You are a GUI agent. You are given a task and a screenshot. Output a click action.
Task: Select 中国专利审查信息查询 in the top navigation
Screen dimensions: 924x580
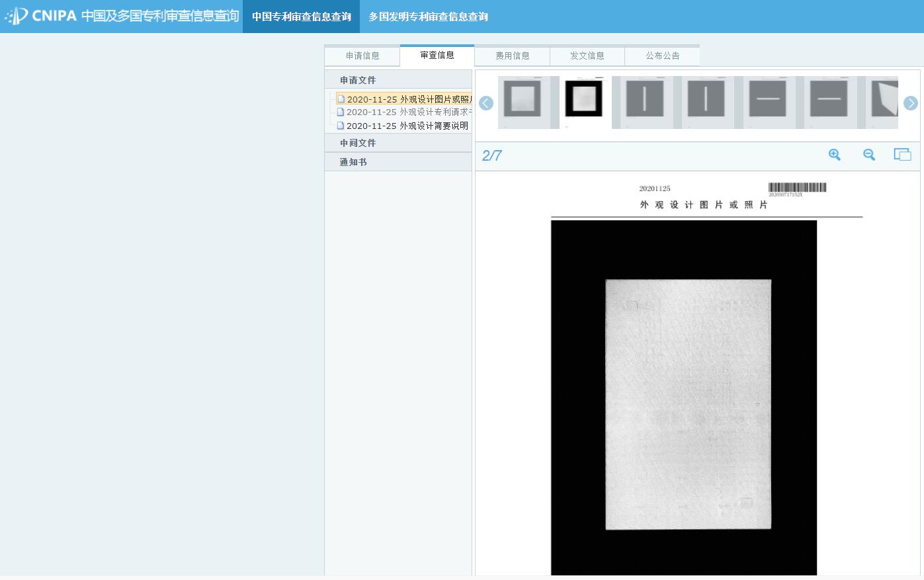pos(301,17)
